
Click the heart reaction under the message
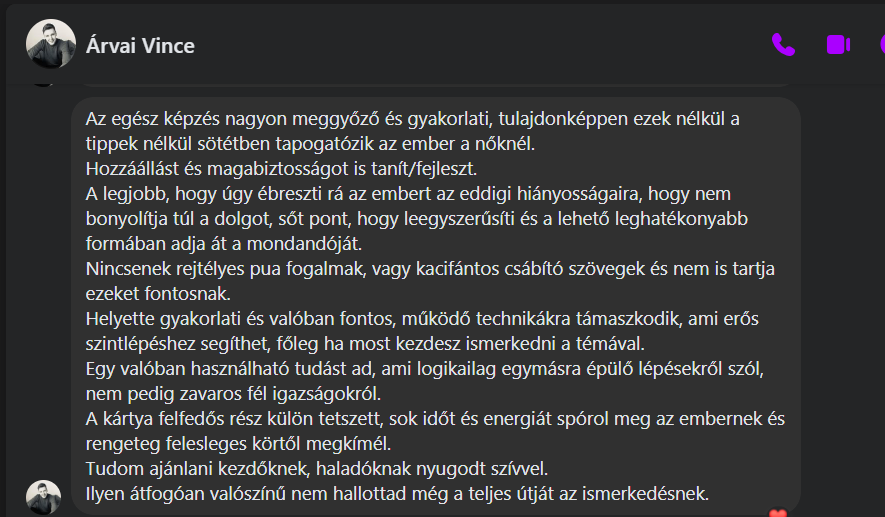(779, 514)
